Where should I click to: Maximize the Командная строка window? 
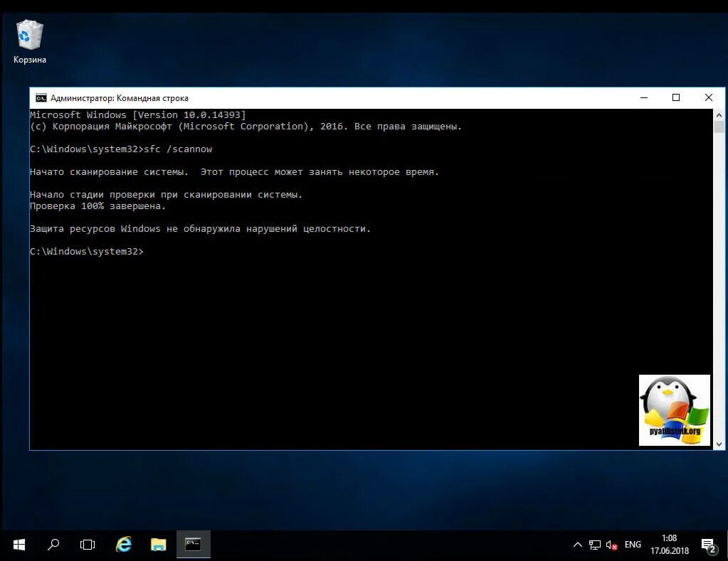click(675, 97)
